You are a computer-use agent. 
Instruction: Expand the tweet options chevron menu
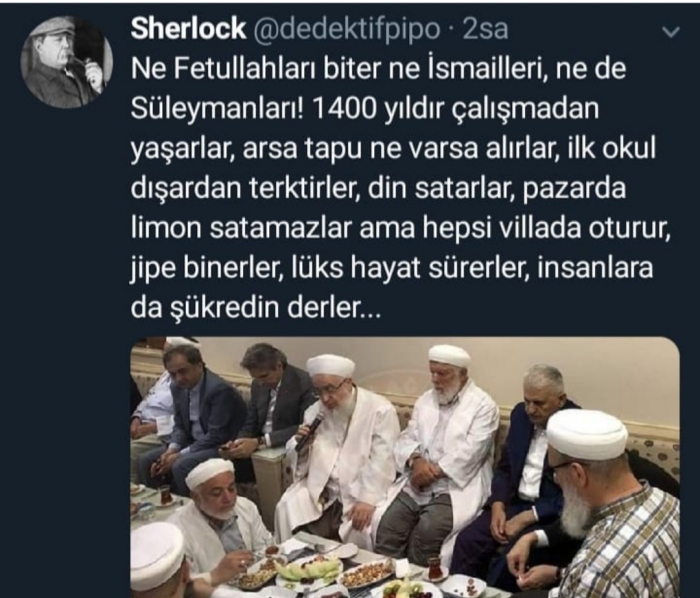coord(672,32)
